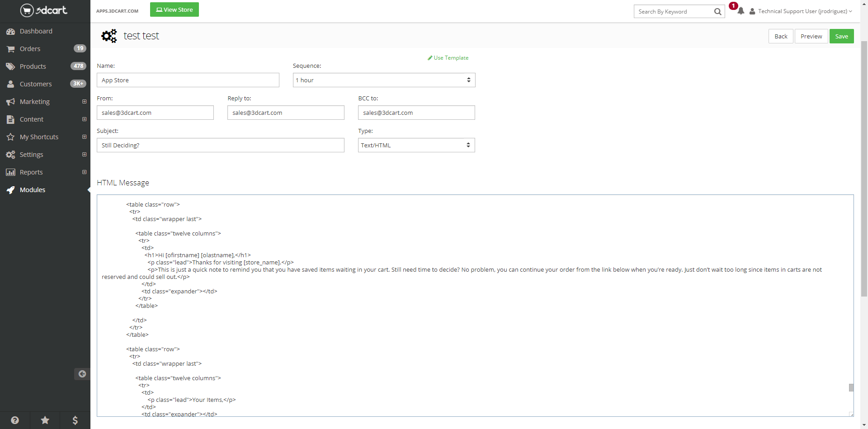This screenshot has width=868, height=429.
Task: Open the Sequence dropdown
Action: pyautogui.click(x=384, y=80)
